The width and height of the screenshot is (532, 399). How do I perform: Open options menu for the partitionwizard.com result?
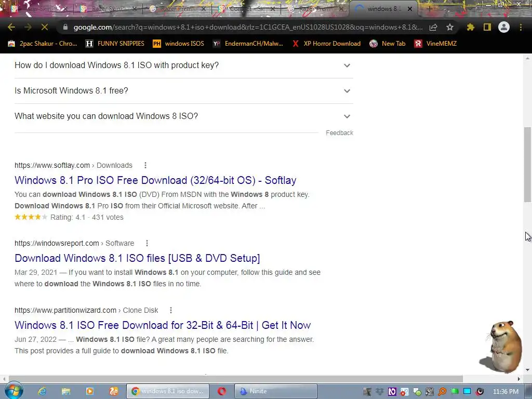click(170, 310)
